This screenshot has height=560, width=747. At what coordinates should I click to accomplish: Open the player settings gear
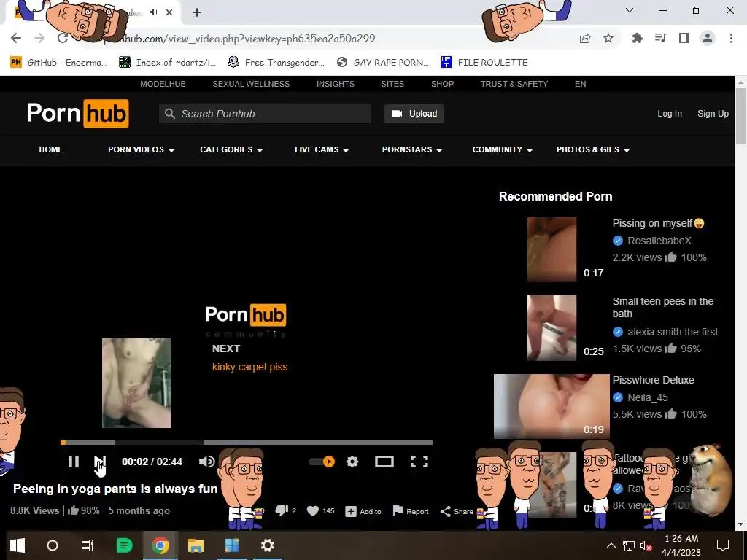(352, 462)
